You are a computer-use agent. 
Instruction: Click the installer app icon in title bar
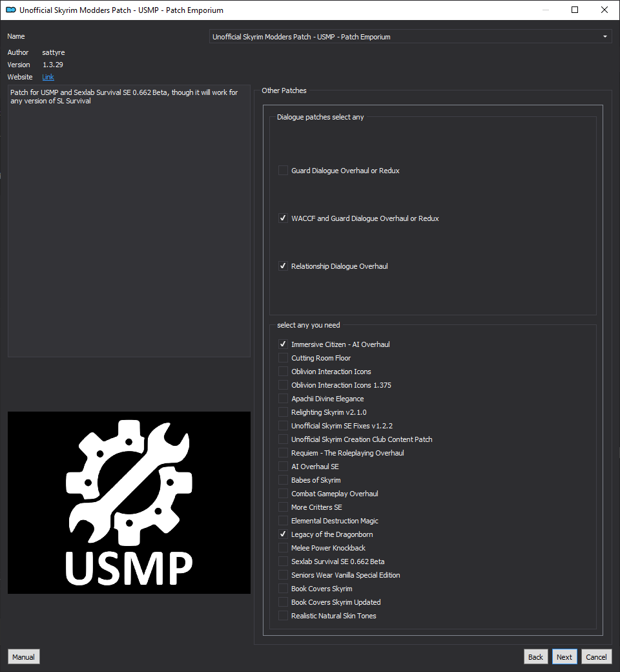click(x=11, y=10)
